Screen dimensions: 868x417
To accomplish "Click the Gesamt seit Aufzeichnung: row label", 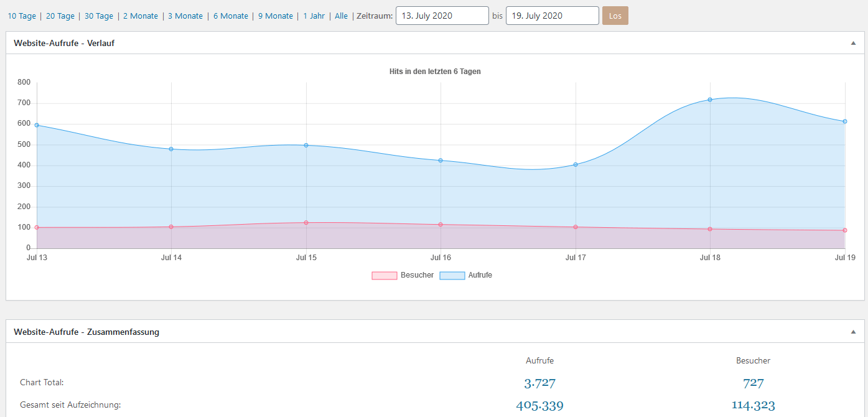I will pyautogui.click(x=70, y=405).
